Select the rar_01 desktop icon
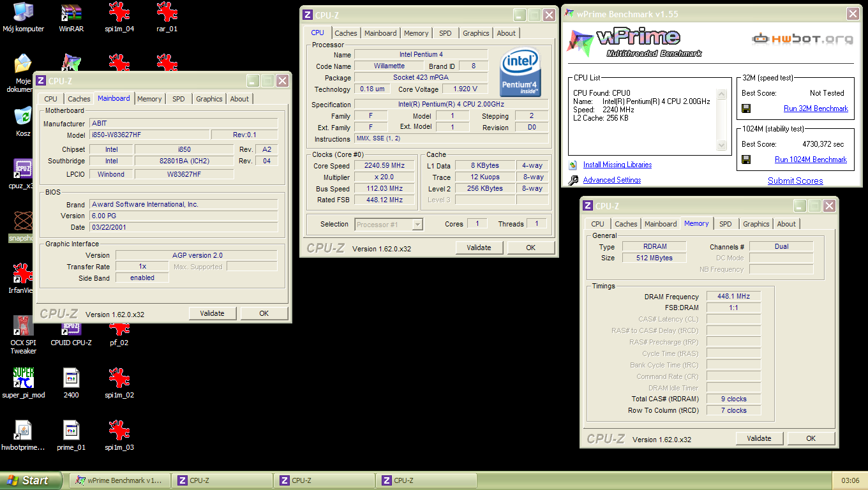868x490 pixels. point(167,17)
